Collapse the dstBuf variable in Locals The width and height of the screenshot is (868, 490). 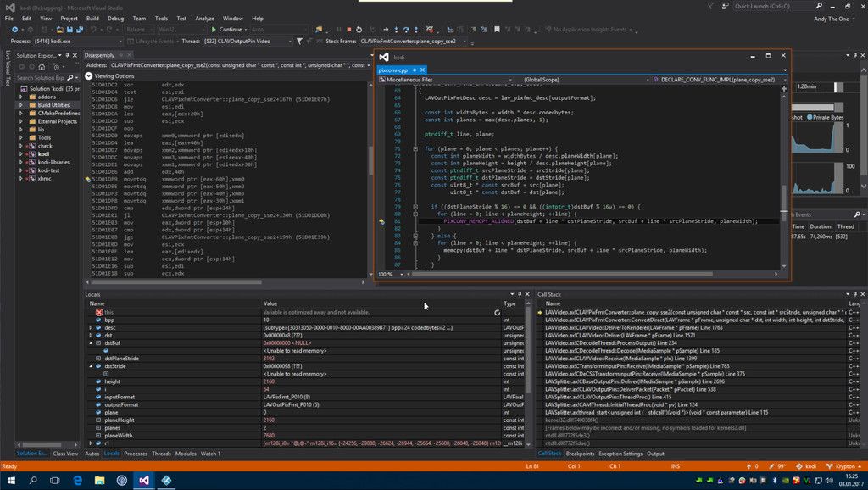pos(90,343)
